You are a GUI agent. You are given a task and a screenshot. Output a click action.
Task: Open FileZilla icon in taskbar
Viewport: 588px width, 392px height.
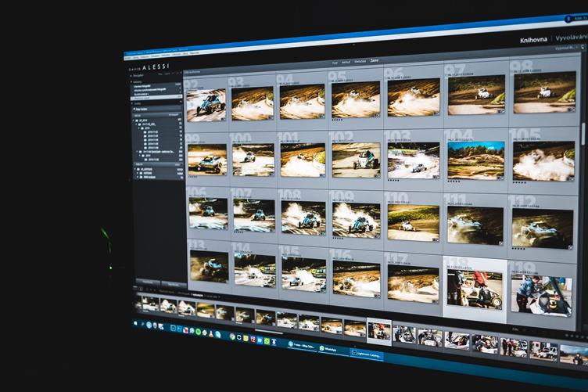coord(253,339)
